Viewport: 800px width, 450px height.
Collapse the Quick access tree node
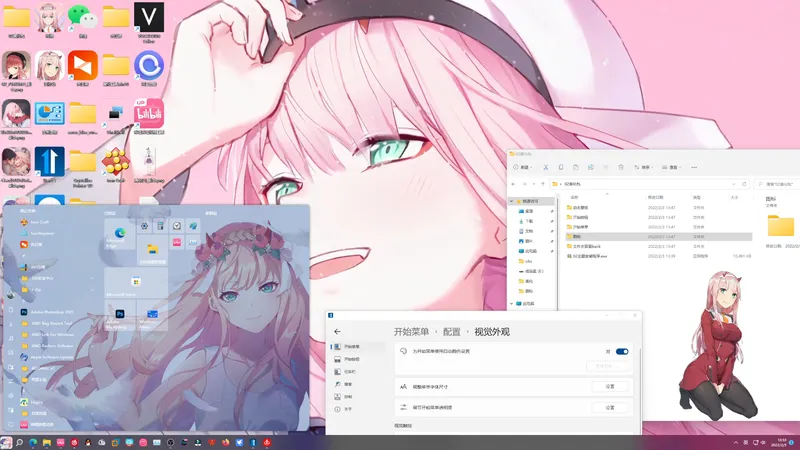coord(512,201)
